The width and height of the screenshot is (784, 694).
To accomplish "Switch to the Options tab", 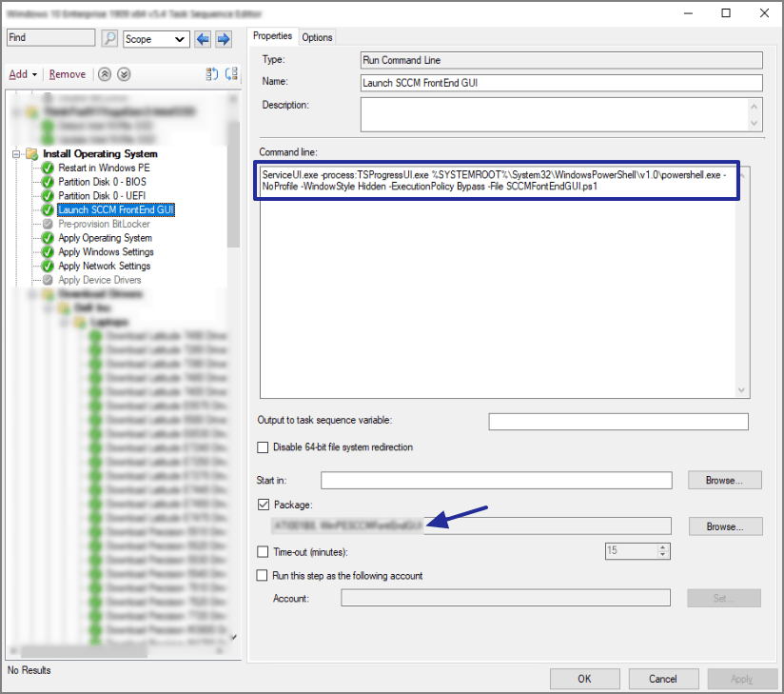I will pyautogui.click(x=317, y=36).
